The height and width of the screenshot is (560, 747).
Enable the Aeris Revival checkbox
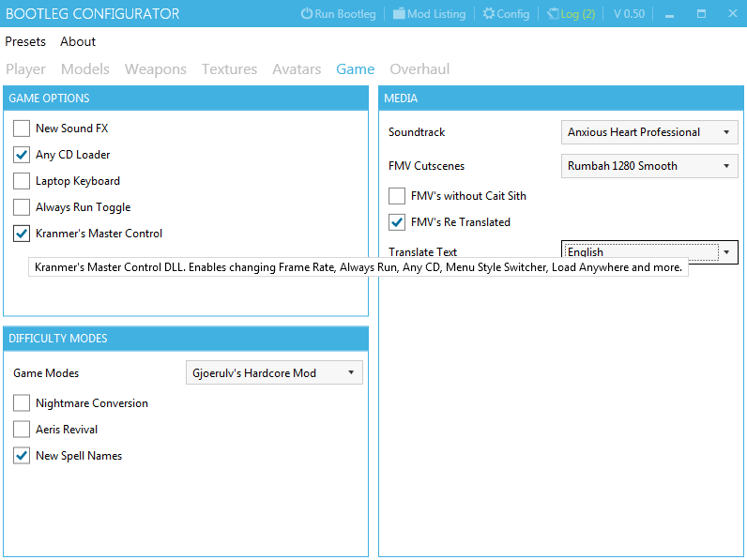point(22,429)
